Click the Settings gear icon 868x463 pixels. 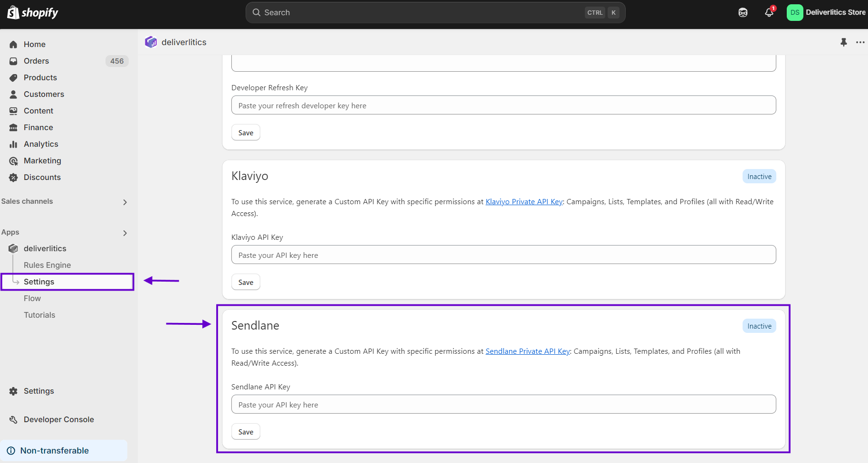tap(13, 391)
